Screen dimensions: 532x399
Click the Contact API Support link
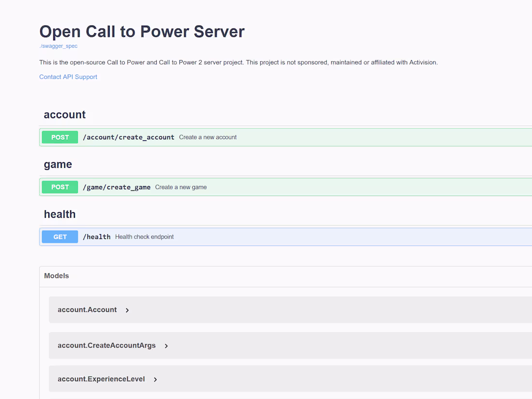[68, 76]
